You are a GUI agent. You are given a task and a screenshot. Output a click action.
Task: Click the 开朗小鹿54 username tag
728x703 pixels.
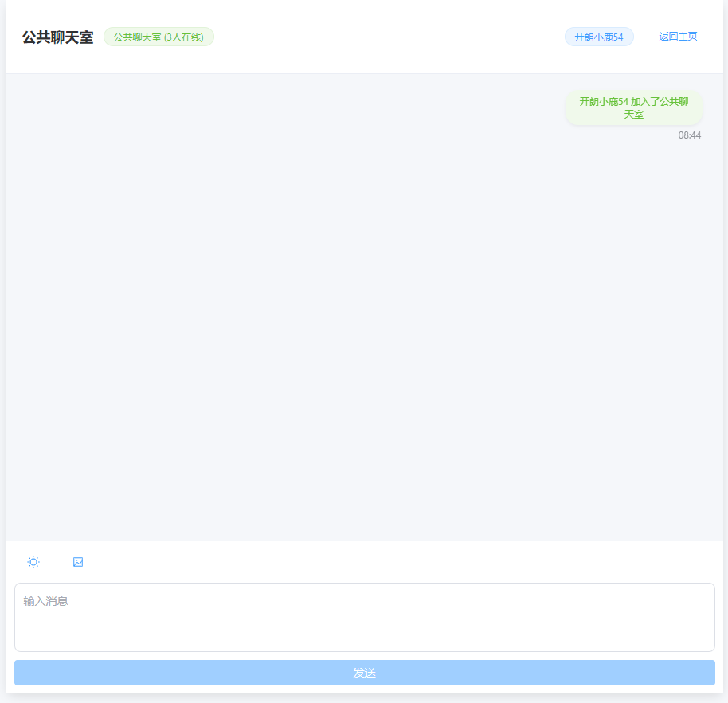pos(599,37)
